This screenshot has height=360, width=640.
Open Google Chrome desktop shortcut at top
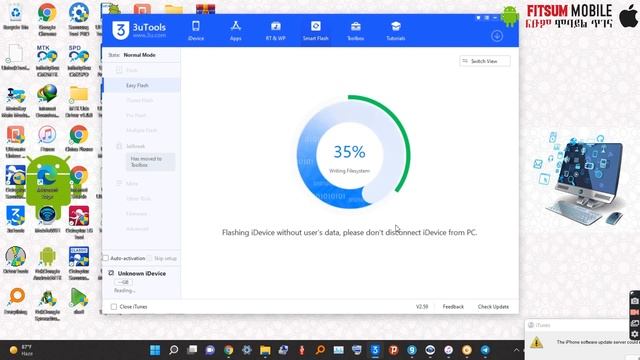coord(47,18)
